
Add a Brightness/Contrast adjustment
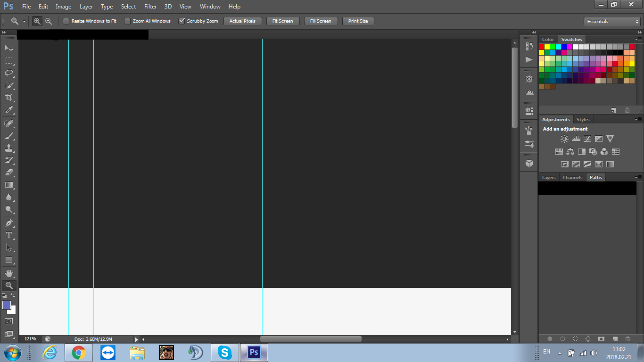564,139
